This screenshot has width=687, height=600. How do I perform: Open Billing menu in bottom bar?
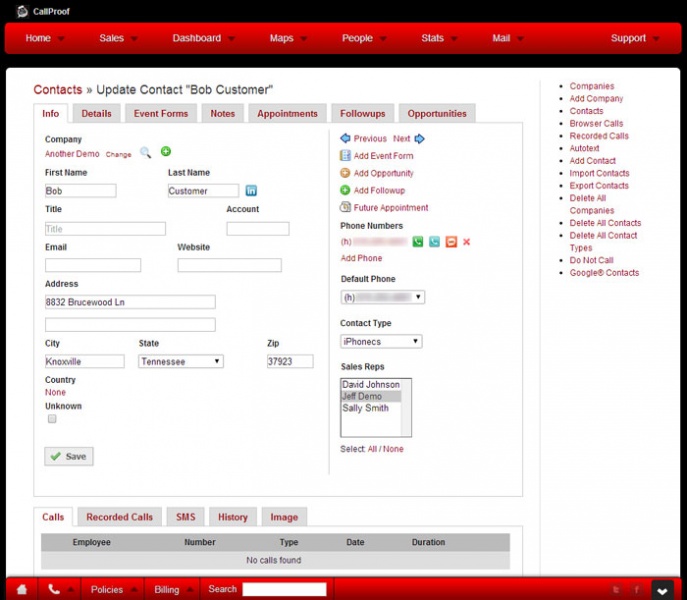173,589
